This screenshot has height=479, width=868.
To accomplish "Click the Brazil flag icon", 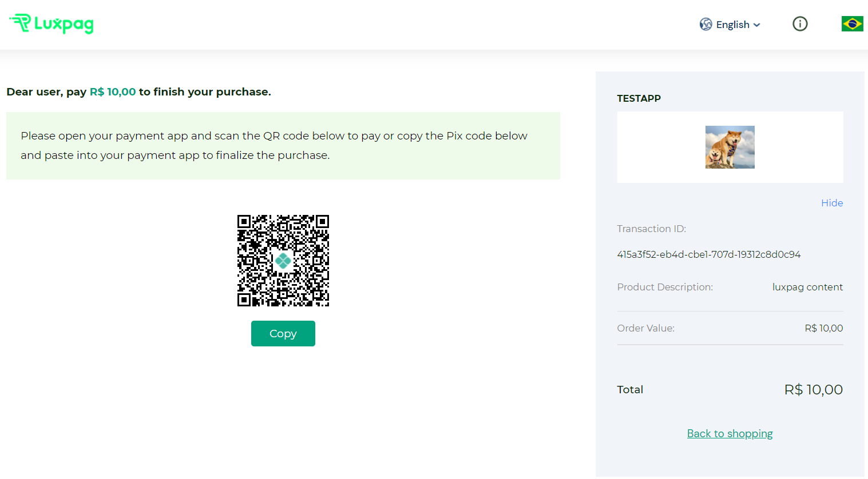I will pos(852,24).
